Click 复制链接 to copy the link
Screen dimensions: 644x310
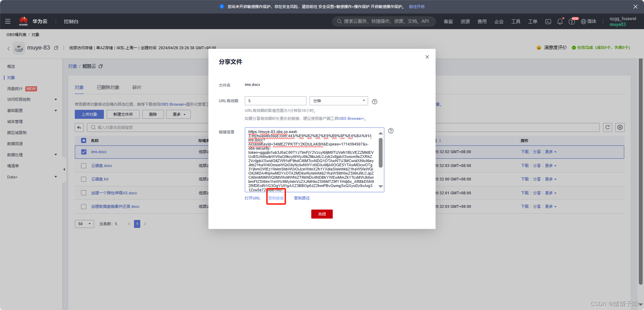[x=276, y=198]
